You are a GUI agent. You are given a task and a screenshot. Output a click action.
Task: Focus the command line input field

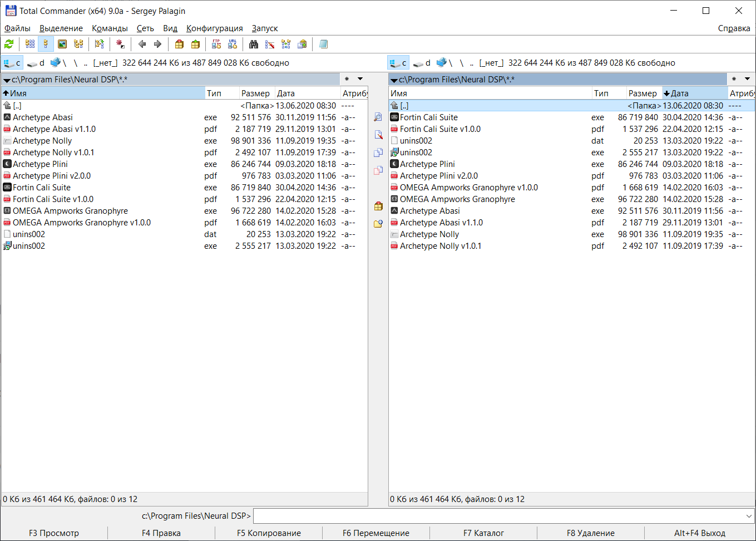(498, 516)
